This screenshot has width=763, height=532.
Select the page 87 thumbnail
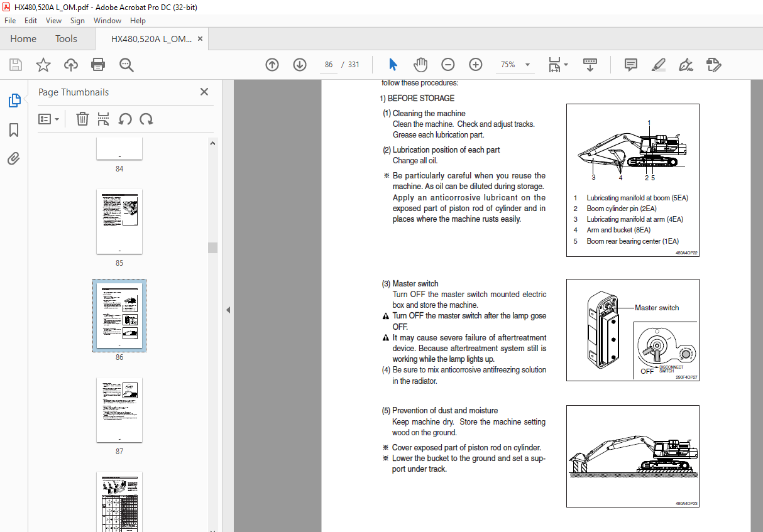tap(119, 410)
